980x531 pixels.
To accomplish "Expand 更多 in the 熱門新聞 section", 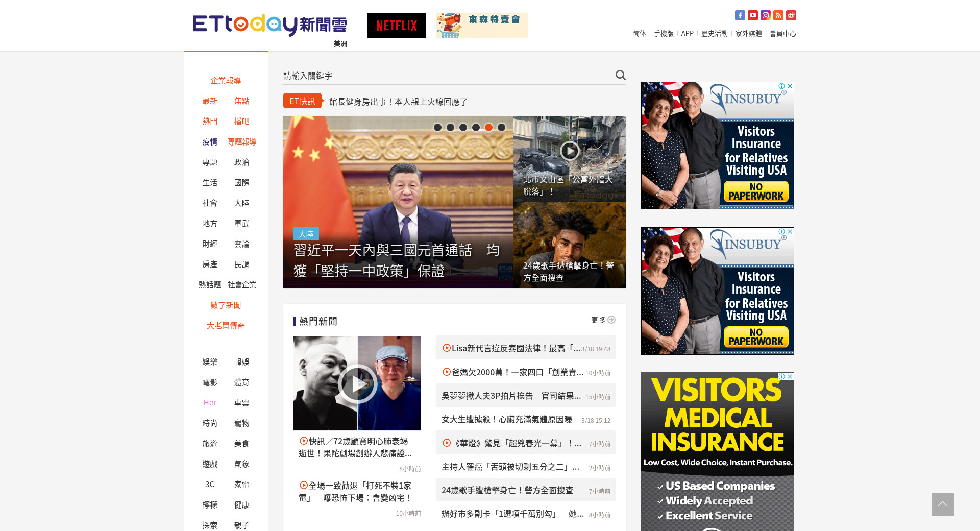I will (x=603, y=320).
